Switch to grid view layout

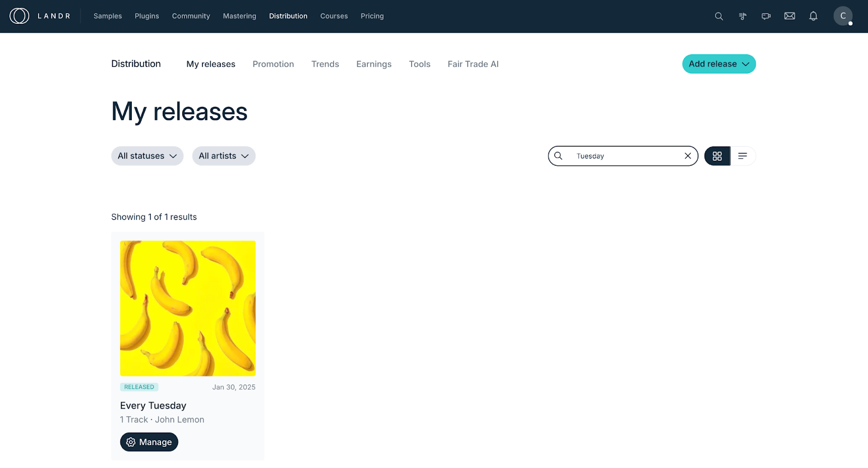coord(717,156)
